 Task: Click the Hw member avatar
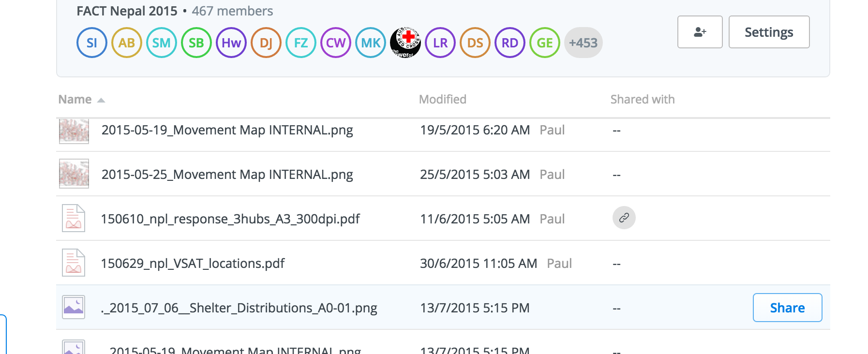pyautogui.click(x=231, y=43)
